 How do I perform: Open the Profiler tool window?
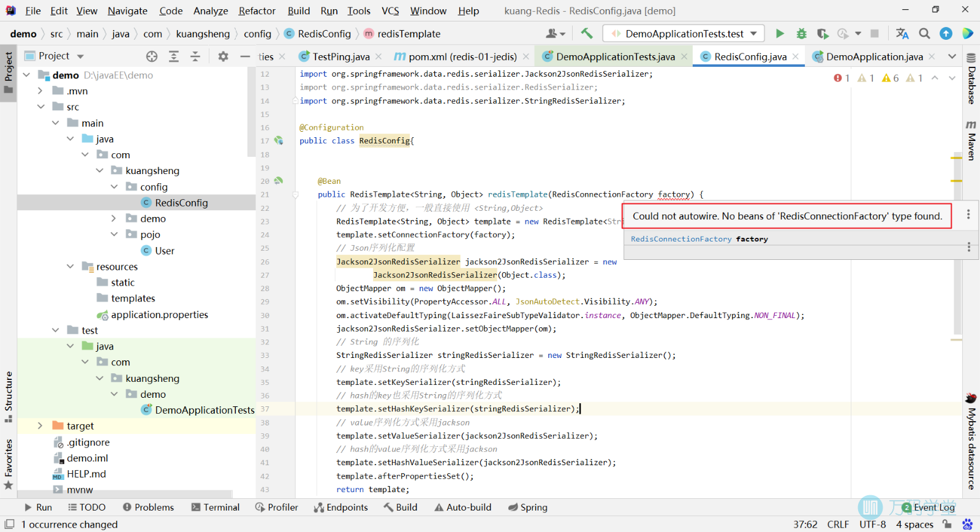point(277,507)
